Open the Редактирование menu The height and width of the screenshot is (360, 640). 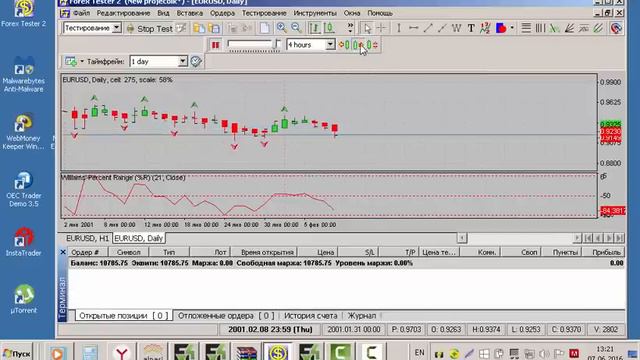[123, 13]
